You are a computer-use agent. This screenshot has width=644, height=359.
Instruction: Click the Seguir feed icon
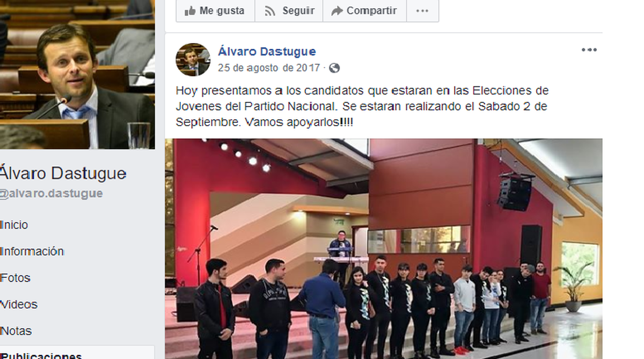(270, 11)
